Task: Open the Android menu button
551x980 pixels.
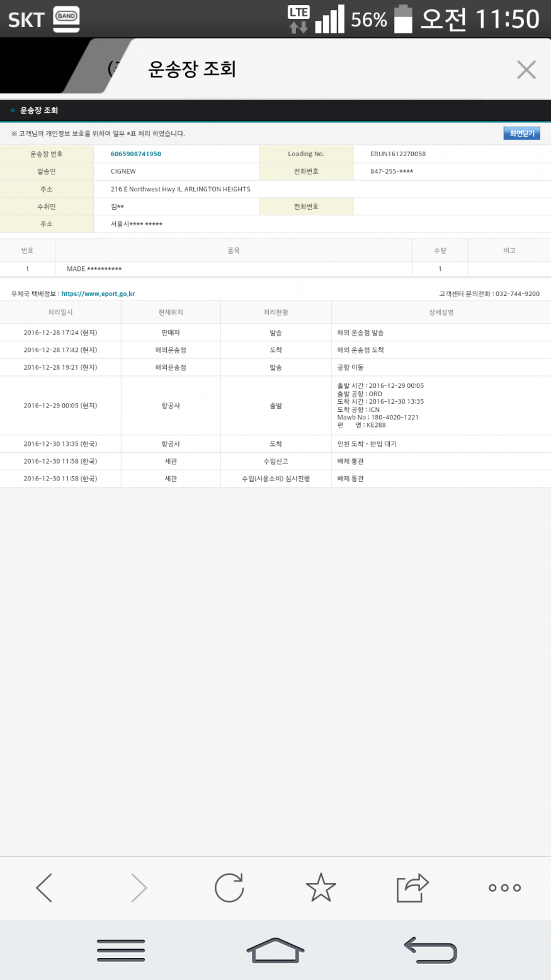Action: 121,950
